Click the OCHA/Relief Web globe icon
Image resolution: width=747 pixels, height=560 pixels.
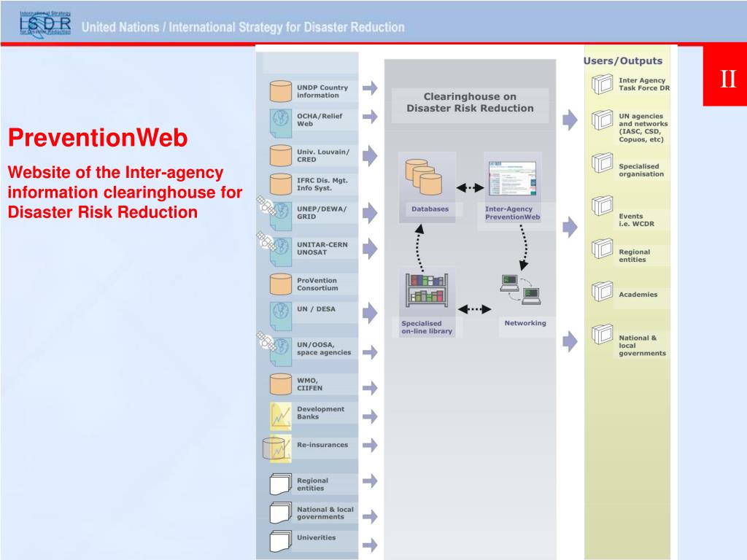click(281, 123)
